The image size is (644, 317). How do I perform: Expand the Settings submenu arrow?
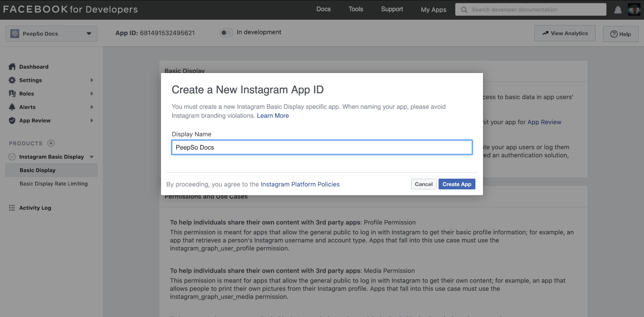coord(92,80)
